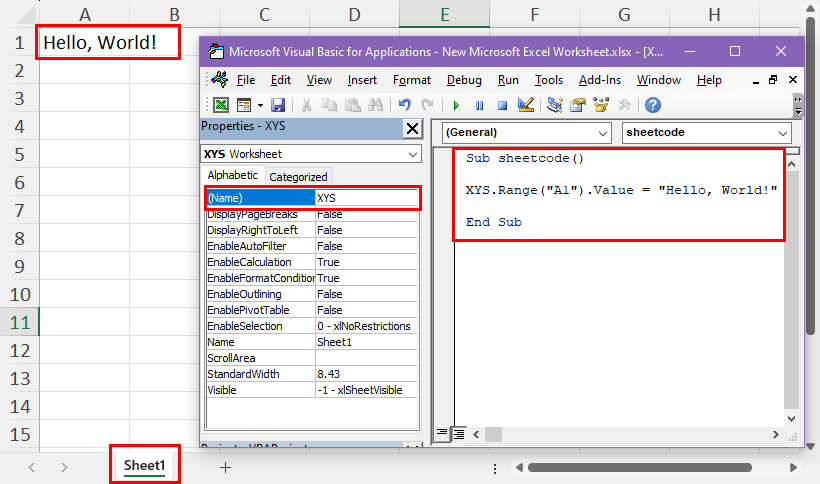Open the Tools menu
This screenshot has height=484, width=820.
[549, 80]
